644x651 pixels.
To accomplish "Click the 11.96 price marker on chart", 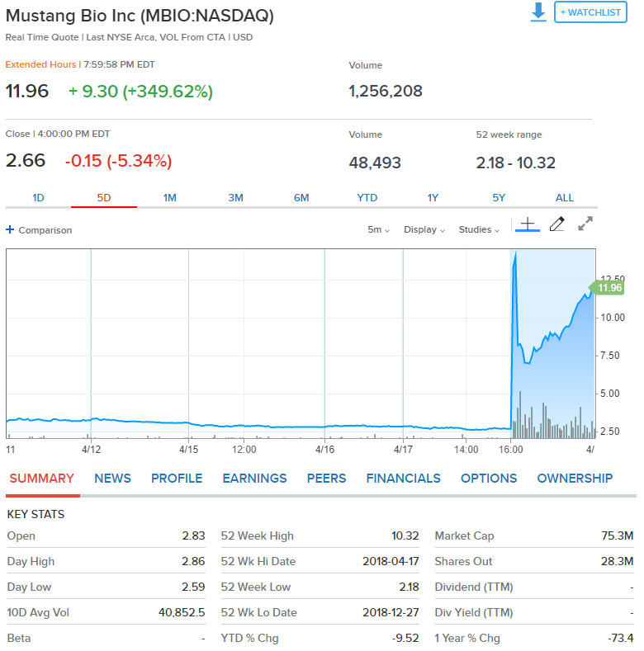I will point(607,288).
